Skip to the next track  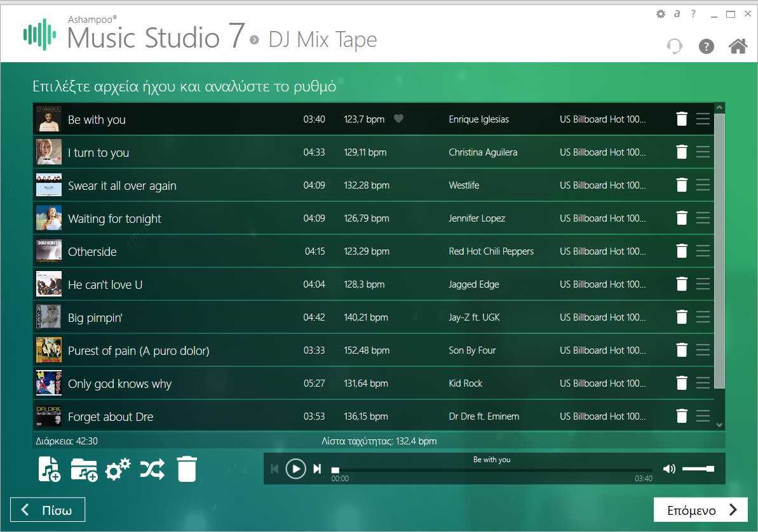[x=317, y=469]
